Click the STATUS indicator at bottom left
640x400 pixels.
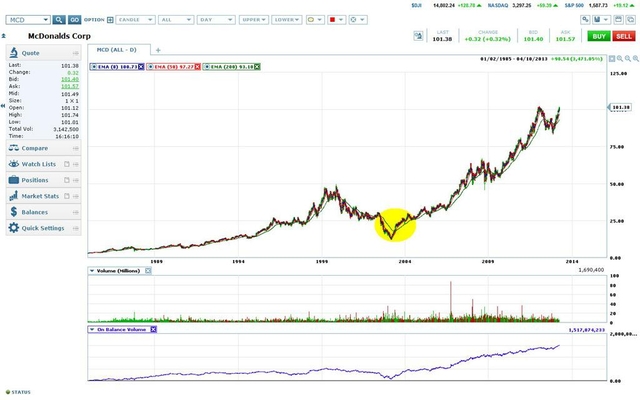coord(18,392)
